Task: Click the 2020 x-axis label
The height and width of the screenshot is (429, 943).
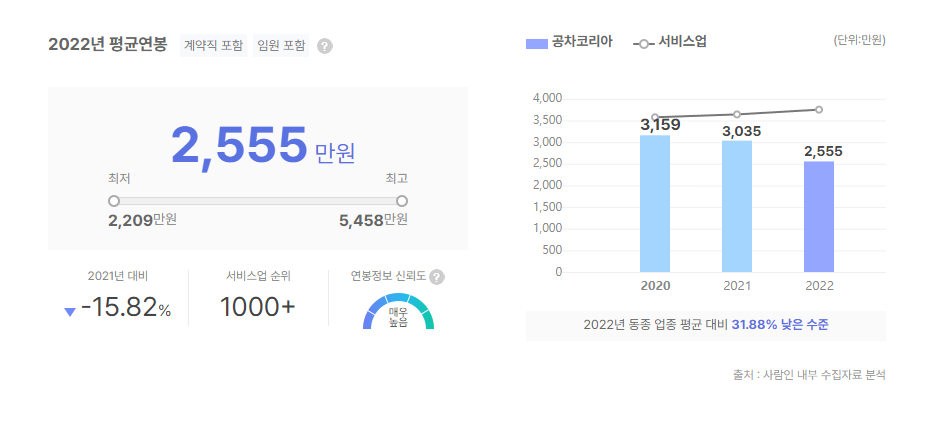Action: click(656, 286)
